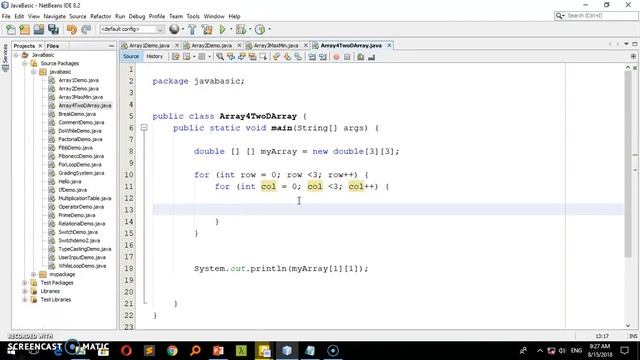The width and height of the screenshot is (640, 360).
Task: Open the Window menu
Action: [x=214, y=16]
